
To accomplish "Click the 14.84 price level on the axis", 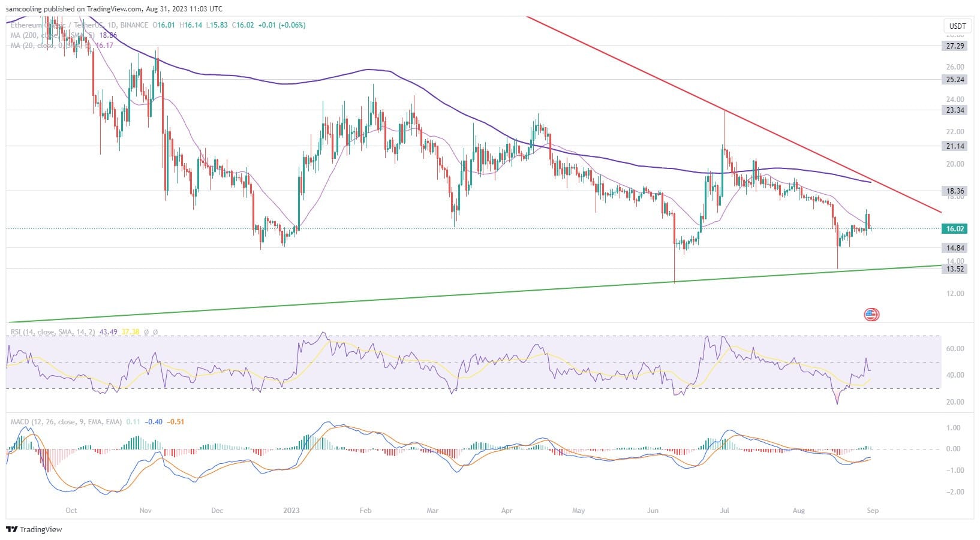I will 955,248.
